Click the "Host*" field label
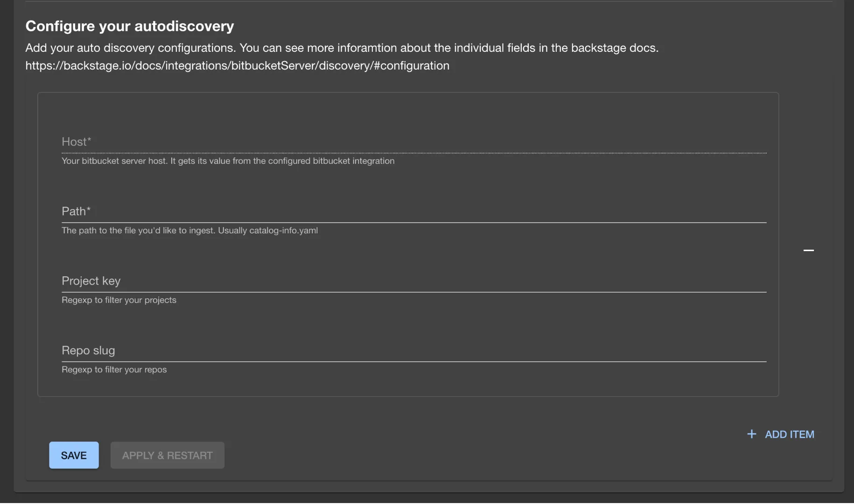The image size is (854, 504). point(76,142)
